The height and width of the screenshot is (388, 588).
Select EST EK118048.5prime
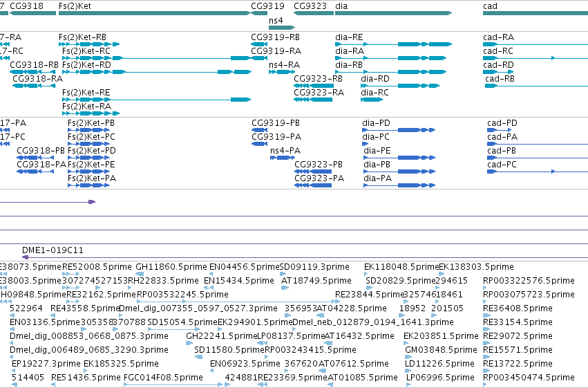point(366,275)
